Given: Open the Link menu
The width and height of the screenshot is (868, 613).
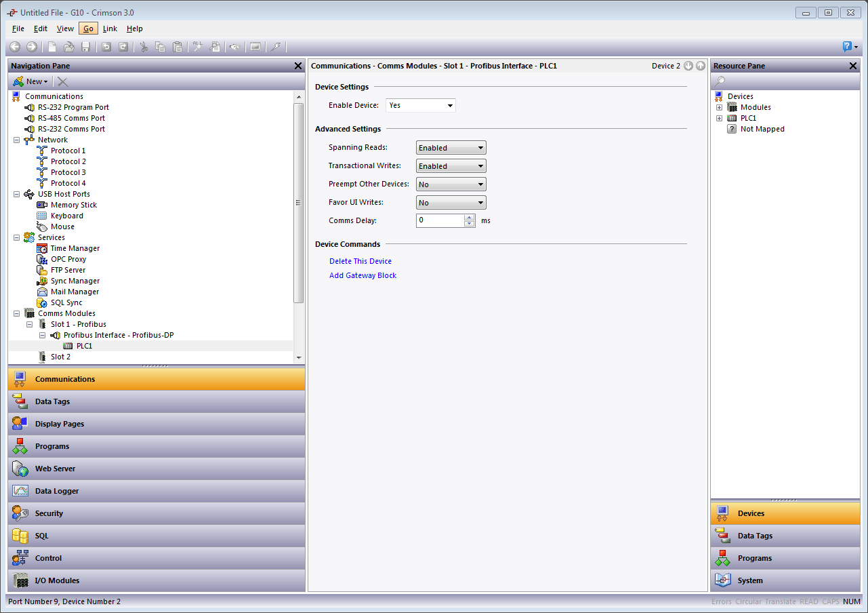Looking at the screenshot, I should [x=110, y=28].
